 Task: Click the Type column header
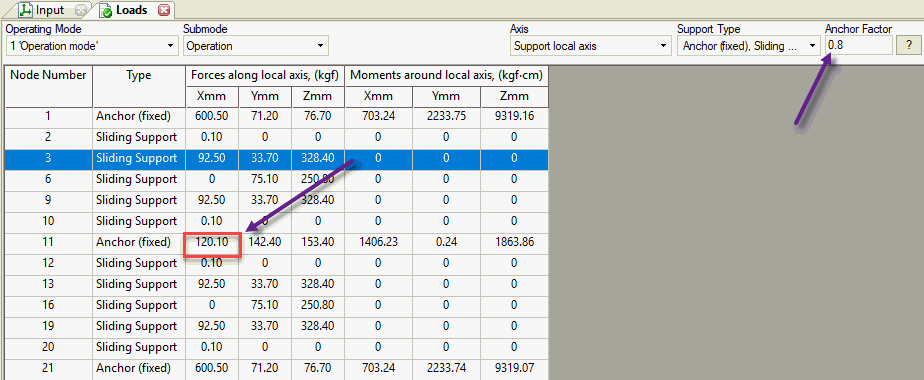tap(138, 86)
